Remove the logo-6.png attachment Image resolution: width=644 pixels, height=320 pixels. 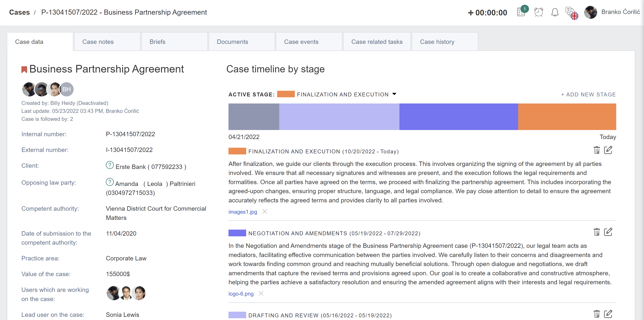[x=261, y=293]
